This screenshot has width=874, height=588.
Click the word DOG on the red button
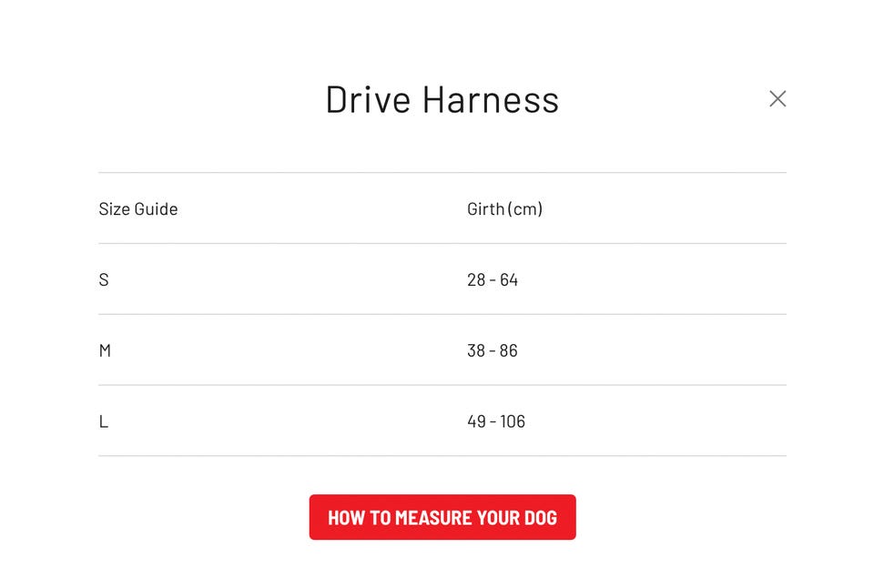click(x=541, y=518)
